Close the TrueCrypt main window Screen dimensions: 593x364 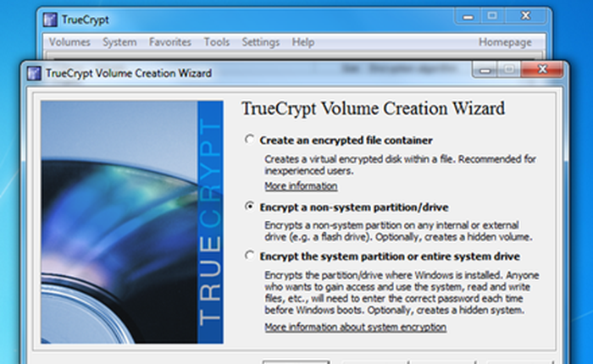click(526, 16)
